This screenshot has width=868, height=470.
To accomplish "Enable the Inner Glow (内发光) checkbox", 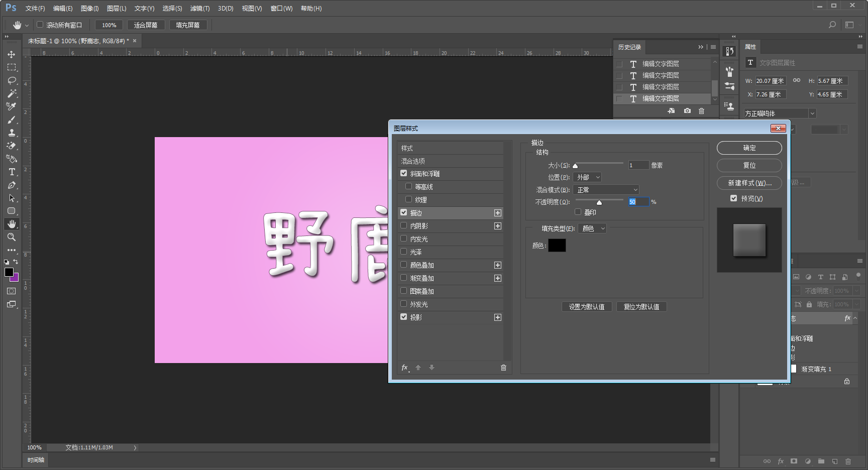I will pyautogui.click(x=404, y=239).
